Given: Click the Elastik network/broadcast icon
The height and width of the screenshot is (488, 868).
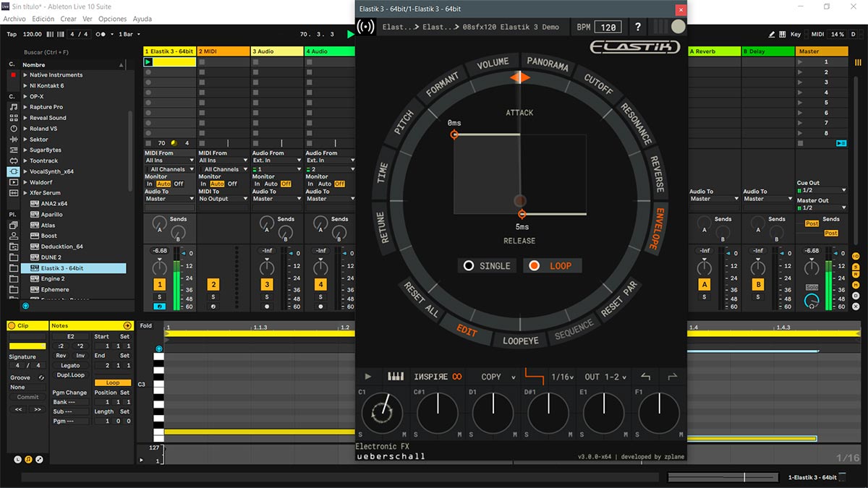Looking at the screenshot, I should tap(367, 27).
